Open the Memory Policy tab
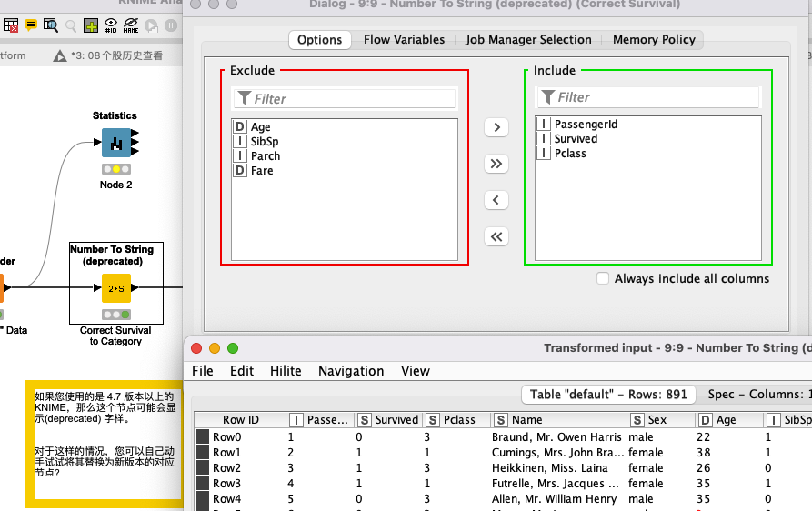Screen dimensions: 812x511 click(654, 40)
